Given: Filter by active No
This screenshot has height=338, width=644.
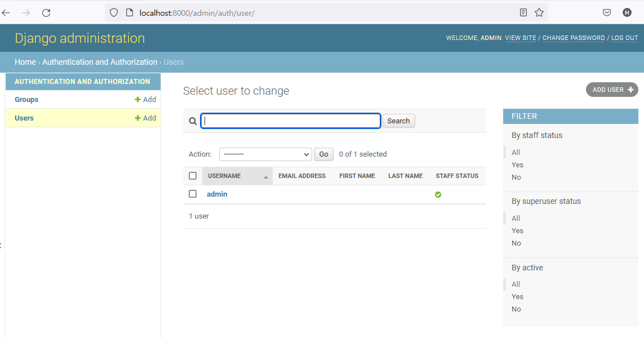Looking at the screenshot, I should pos(516,309).
